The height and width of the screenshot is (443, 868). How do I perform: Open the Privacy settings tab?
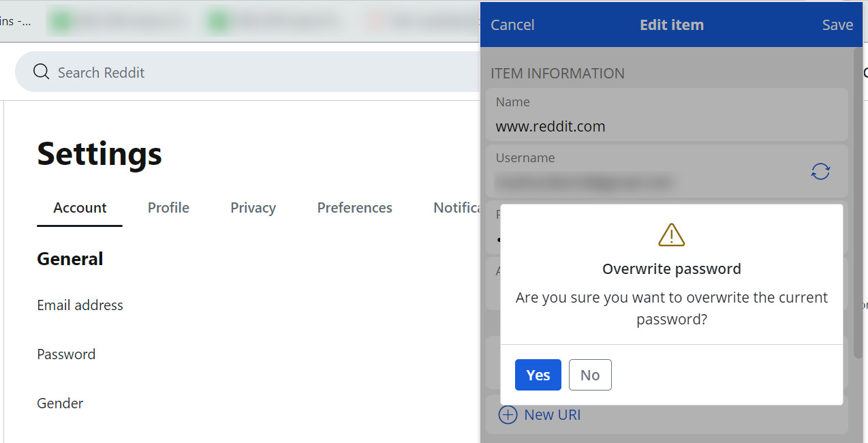[x=253, y=207]
